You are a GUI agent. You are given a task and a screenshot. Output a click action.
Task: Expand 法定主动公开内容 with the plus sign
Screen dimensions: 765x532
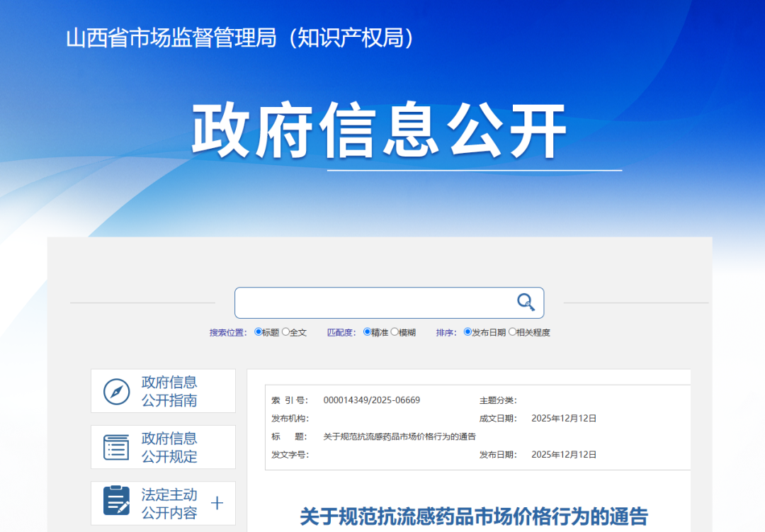[x=217, y=503]
